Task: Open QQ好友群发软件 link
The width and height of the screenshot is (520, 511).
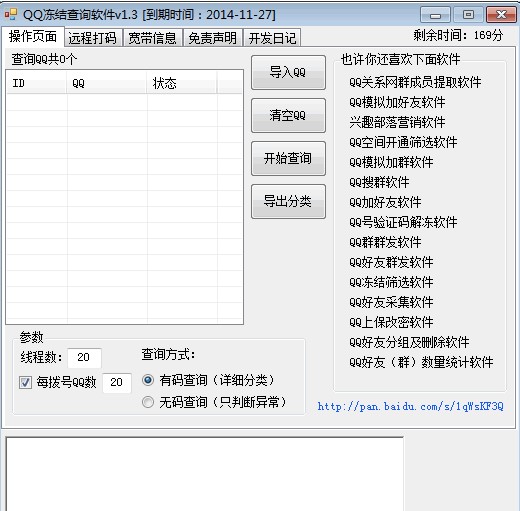Action: click(x=391, y=262)
